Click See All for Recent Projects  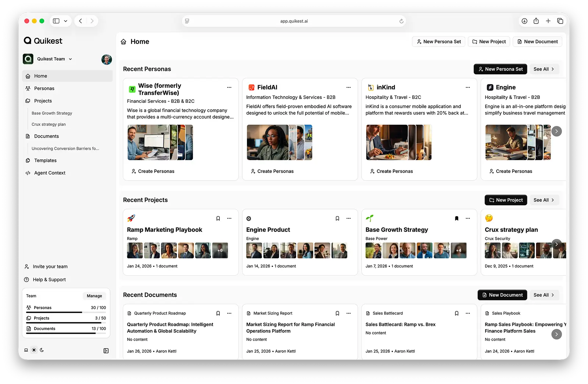544,200
